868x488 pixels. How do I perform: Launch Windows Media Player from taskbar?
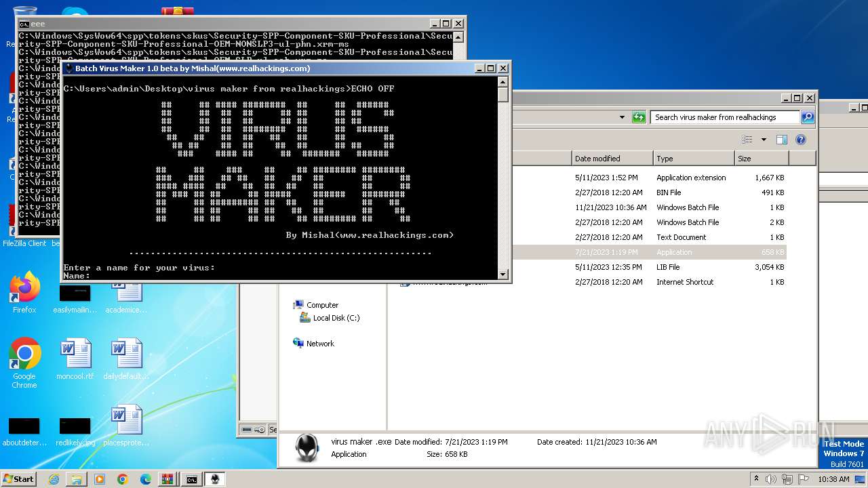click(100, 479)
